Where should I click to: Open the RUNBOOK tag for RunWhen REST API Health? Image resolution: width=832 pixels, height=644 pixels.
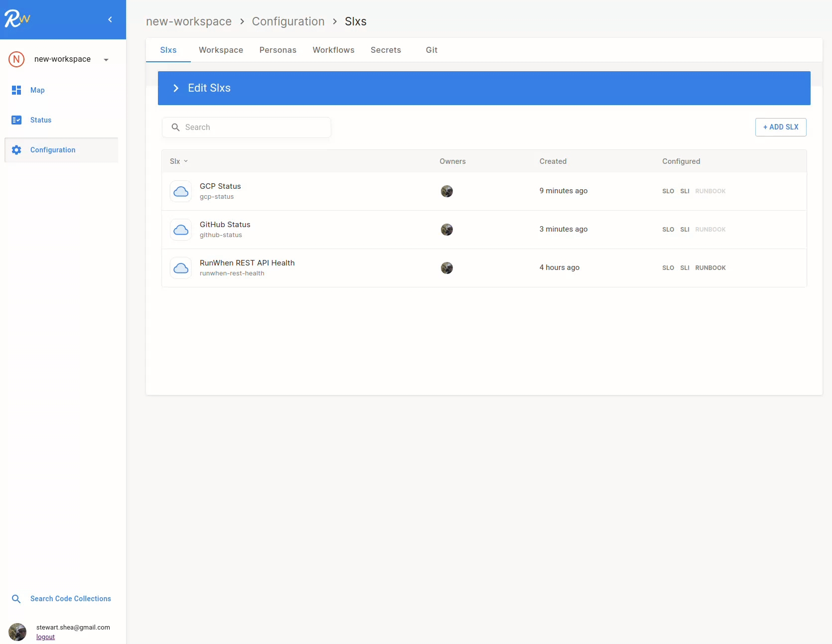[710, 268]
